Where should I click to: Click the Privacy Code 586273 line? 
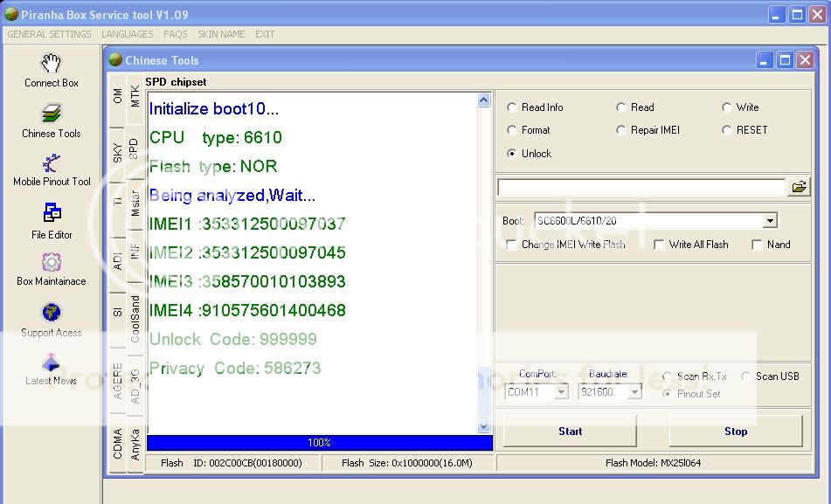pos(235,369)
